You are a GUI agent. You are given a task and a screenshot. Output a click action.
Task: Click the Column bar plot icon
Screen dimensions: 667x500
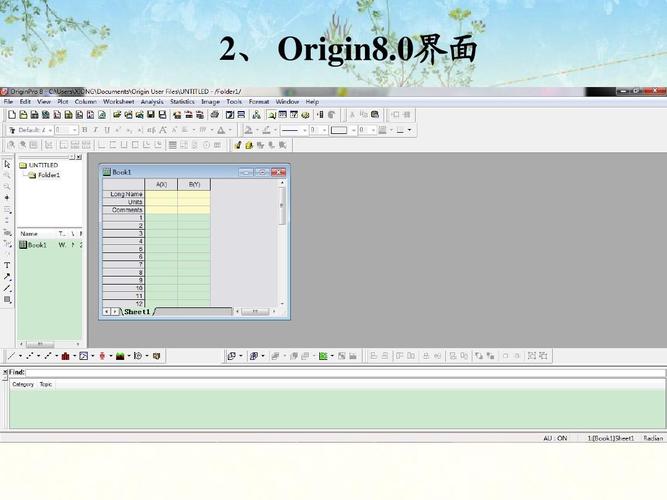coord(66,356)
